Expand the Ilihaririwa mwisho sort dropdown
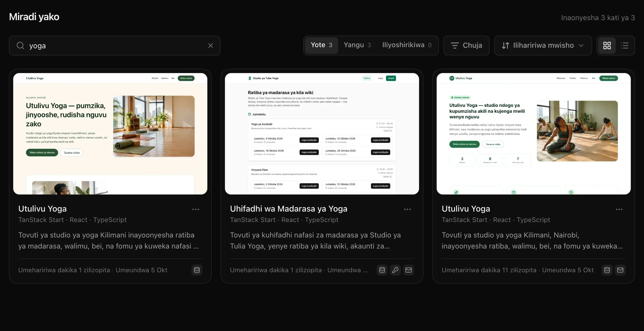Image resolution: width=644 pixels, height=331 pixels. click(x=543, y=46)
